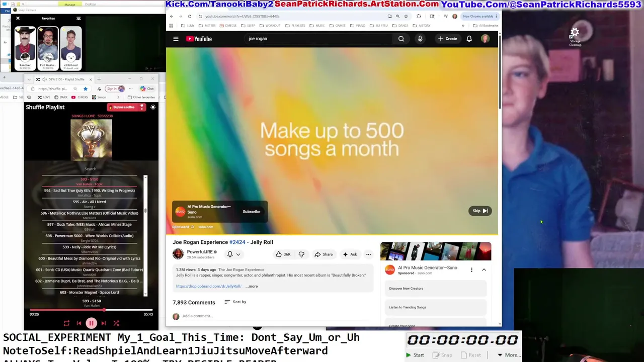
Task: Click the Ask AI button
Action: click(350, 254)
